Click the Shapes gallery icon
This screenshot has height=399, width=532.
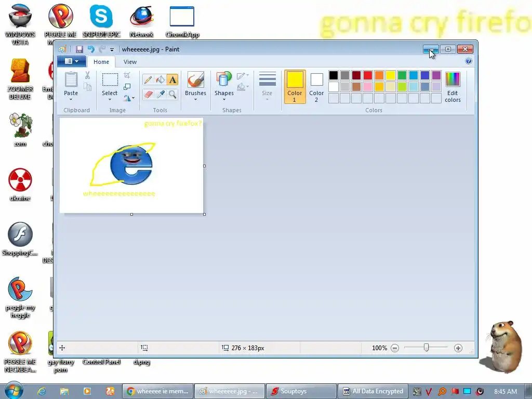[224, 79]
